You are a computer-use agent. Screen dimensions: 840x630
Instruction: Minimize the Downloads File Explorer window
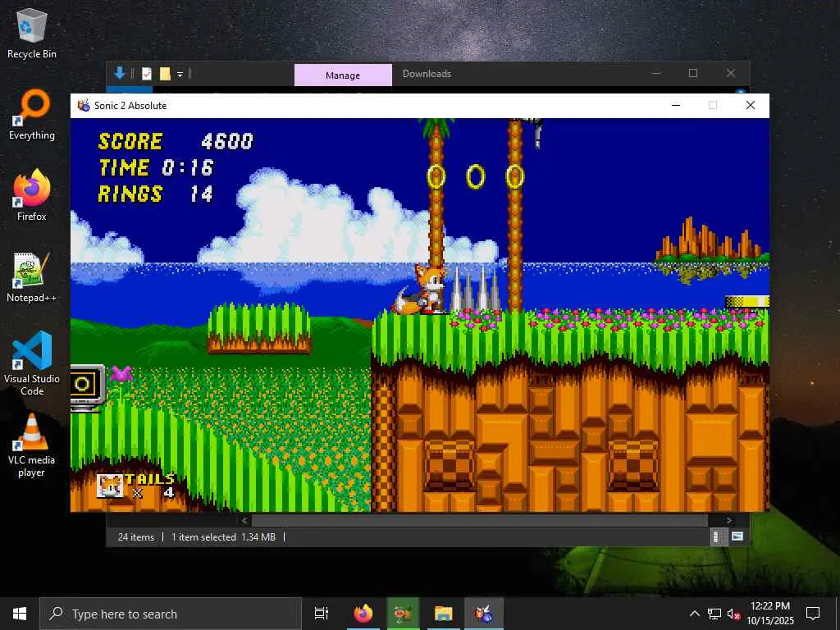pos(656,73)
